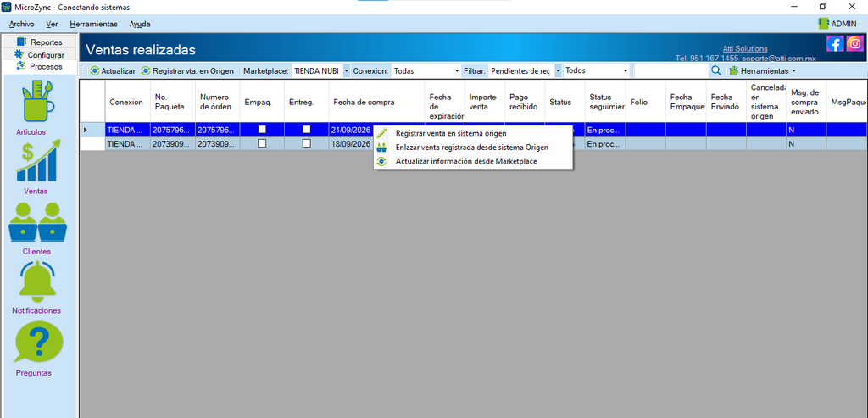The height and width of the screenshot is (418, 868).
Task: Click the Importe venta column header
Action: pyautogui.click(x=485, y=102)
